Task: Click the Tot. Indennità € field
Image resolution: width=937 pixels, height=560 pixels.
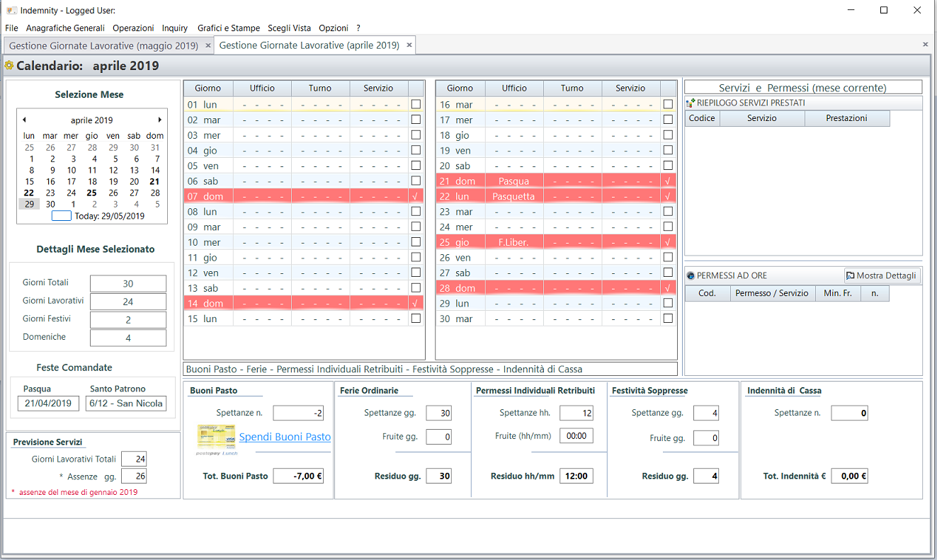Action: 850,476
